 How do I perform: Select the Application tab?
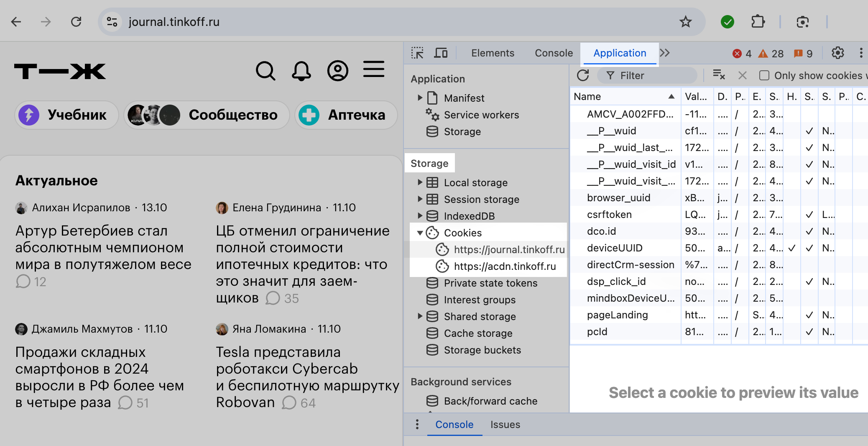point(620,53)
